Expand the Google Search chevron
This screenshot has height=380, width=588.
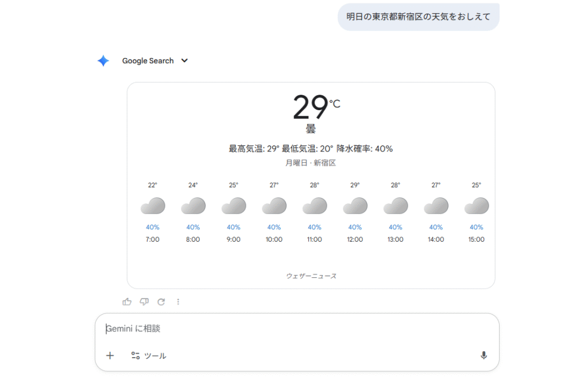click(184, 61)
